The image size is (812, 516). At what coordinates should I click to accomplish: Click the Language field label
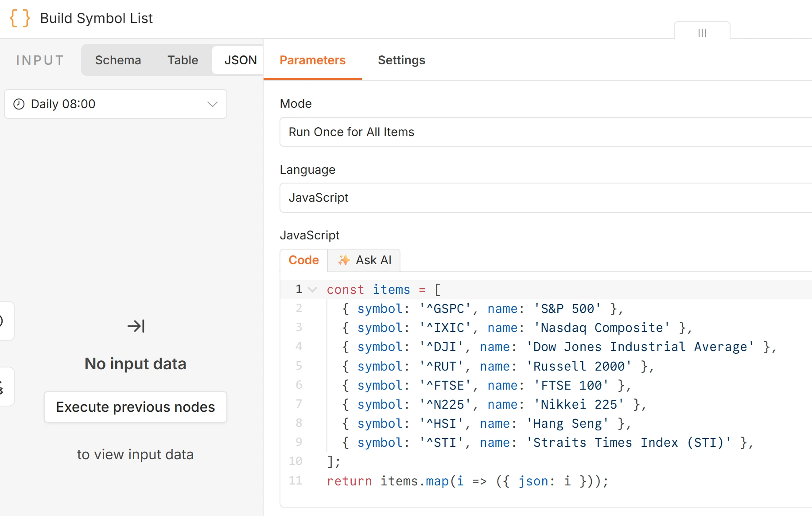tap(307, 170)
